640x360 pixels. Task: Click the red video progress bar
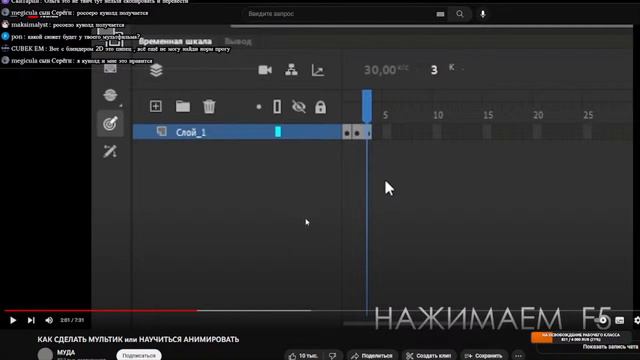click(x=100, y=311)
